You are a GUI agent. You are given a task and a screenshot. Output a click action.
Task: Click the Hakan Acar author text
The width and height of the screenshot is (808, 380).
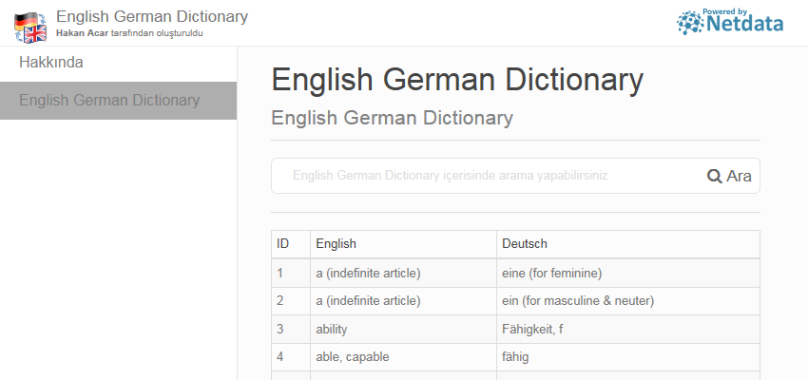[x=82, y=34]
